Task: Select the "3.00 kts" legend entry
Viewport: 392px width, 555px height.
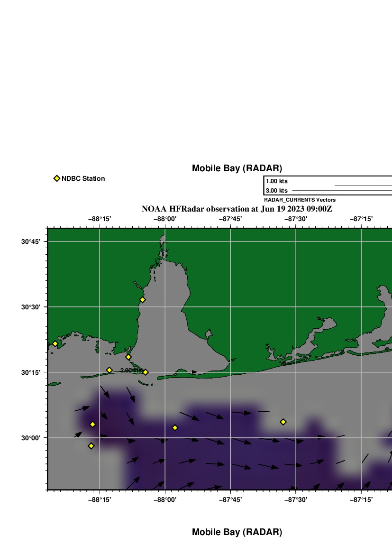Action: coord(277,190)
